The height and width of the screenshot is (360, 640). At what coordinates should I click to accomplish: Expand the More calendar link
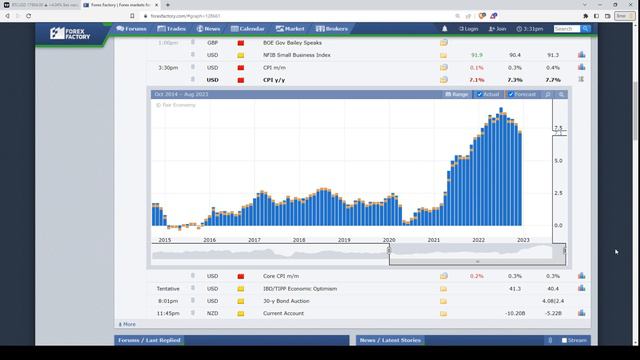(x=127, y=324)
